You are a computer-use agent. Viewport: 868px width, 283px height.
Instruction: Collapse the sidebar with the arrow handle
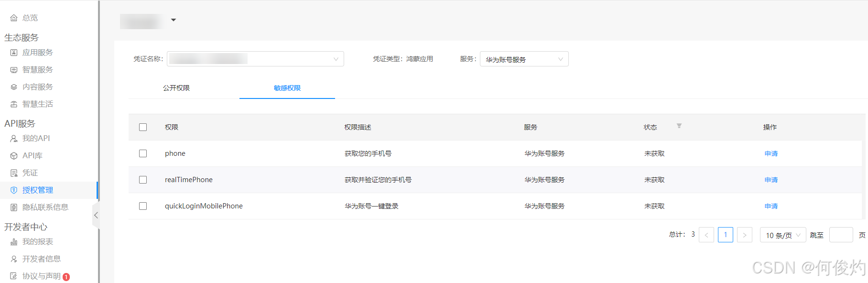coord(96,215)
